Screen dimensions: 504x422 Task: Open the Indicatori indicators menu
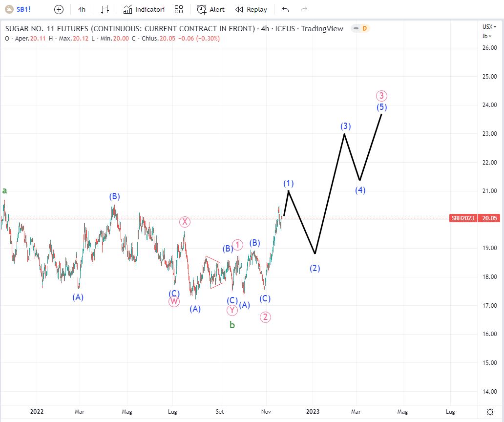pos(144,10)
